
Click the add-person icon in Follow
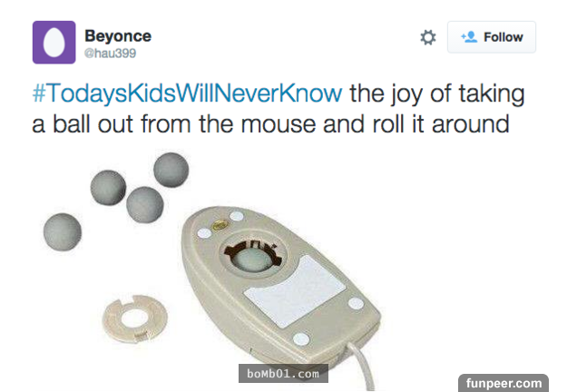pos(469,37)
